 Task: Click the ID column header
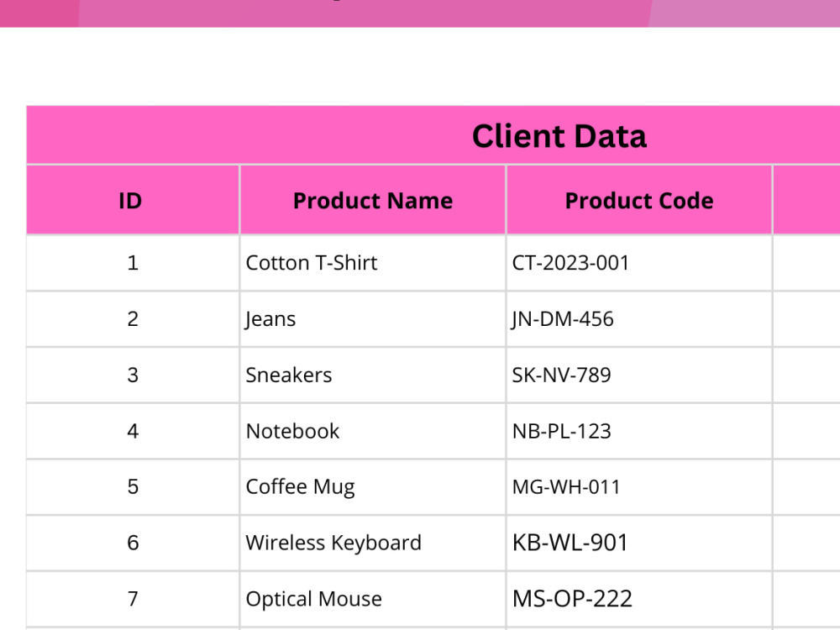[133, 201]
